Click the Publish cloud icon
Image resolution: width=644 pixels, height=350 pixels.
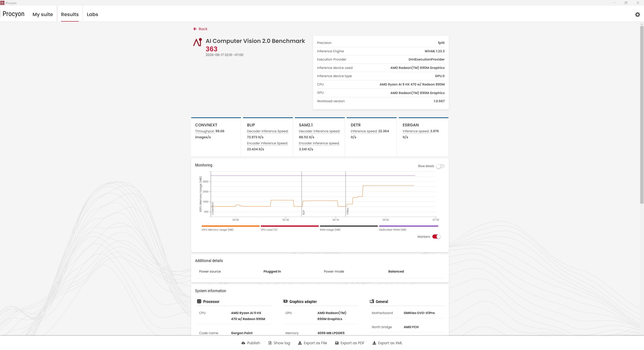(x=243, y=343)
